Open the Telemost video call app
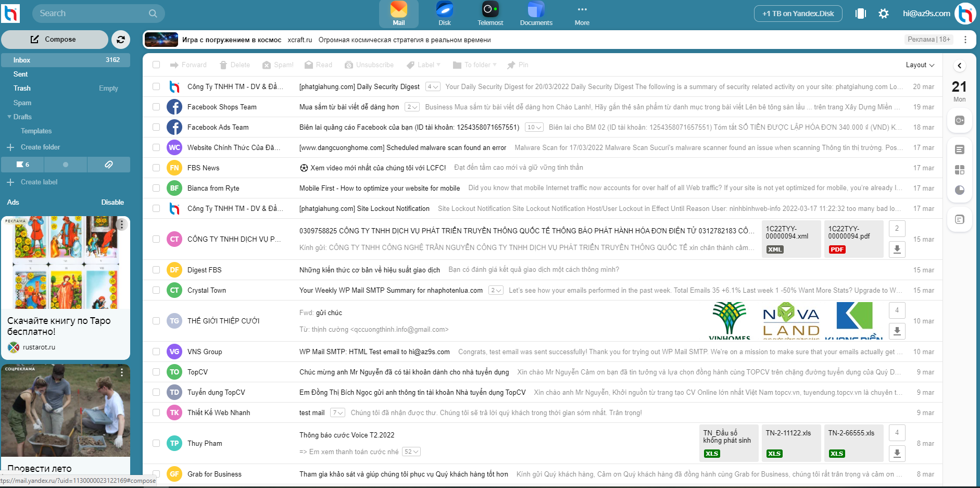Screen dimensions: 980x488 coord(489,14)
